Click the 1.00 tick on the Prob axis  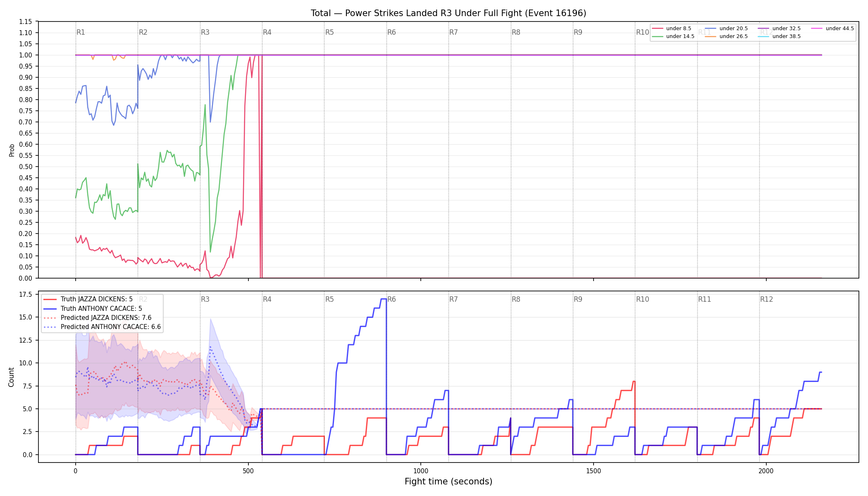pyautogui.click(x=26, y=55)
